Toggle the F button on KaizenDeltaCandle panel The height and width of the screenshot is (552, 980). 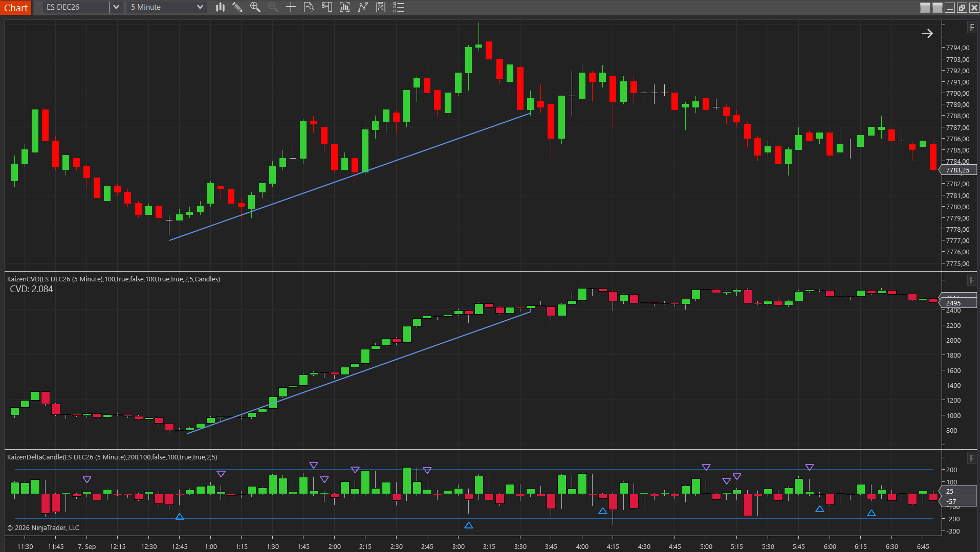[x=972, y=458]
